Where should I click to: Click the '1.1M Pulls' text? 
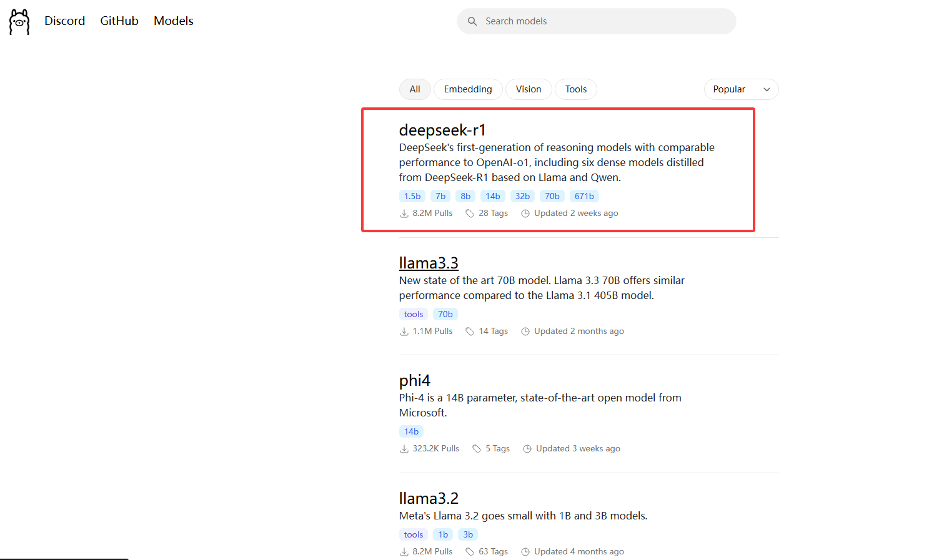[x=432, y=332]
